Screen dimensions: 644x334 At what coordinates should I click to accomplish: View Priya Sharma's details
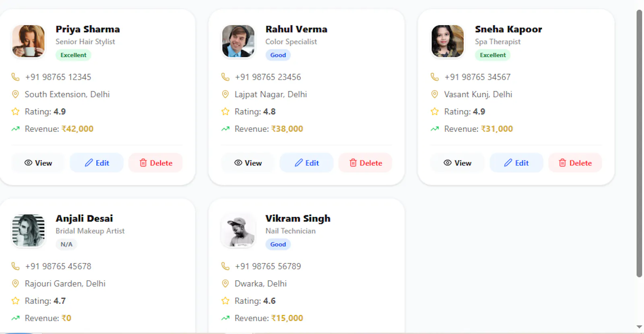pos(38,163)
